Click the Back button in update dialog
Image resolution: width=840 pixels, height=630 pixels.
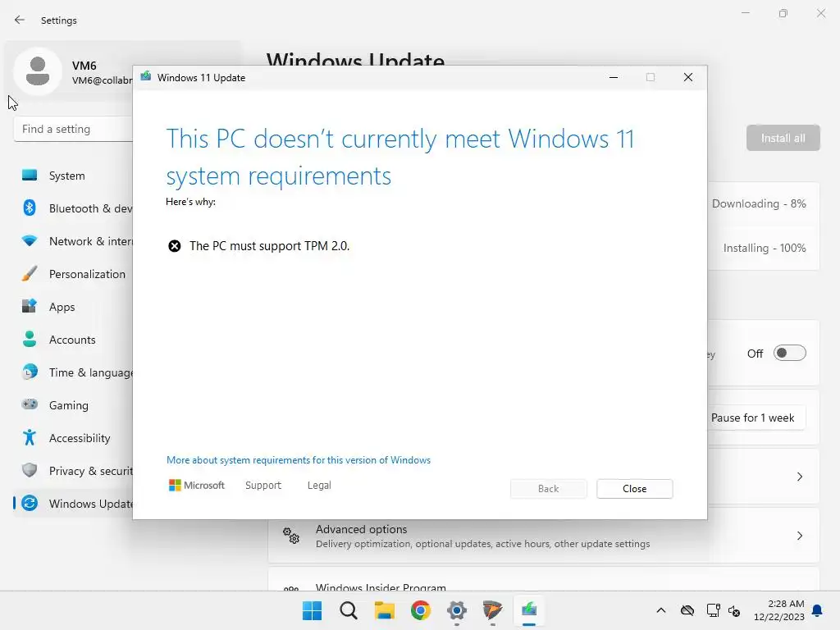[548, 489]
